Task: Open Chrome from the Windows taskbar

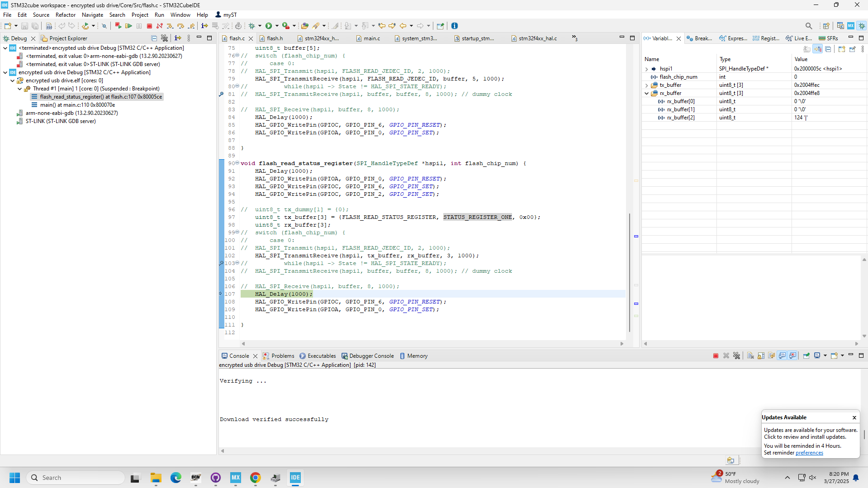Action: point(256,478)
